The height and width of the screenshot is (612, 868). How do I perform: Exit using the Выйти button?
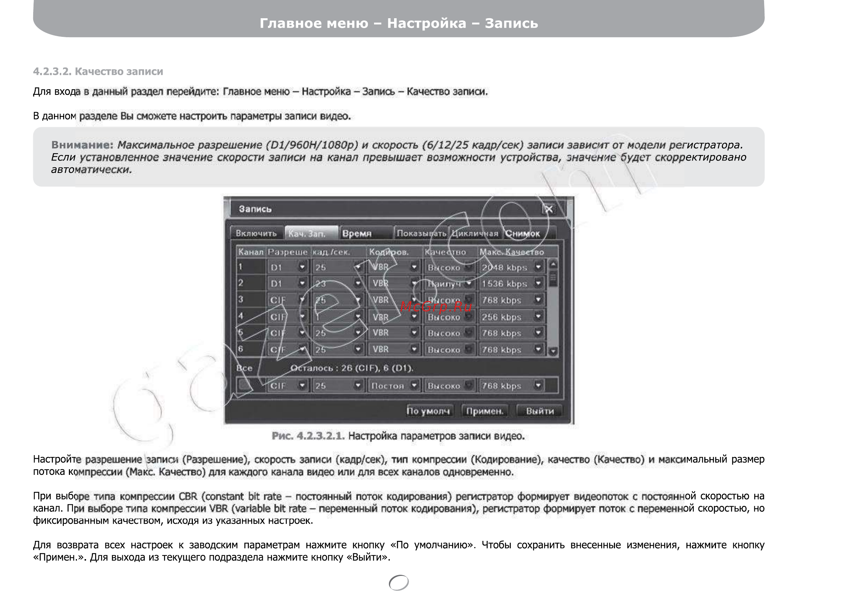(540, 411)
